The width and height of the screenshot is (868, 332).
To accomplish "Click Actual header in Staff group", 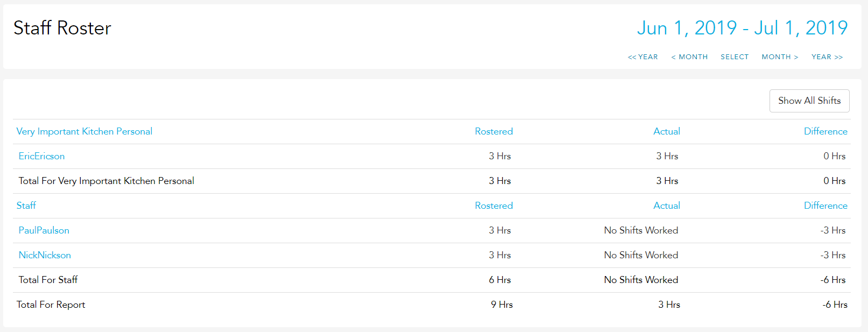I will pos(667,206).
